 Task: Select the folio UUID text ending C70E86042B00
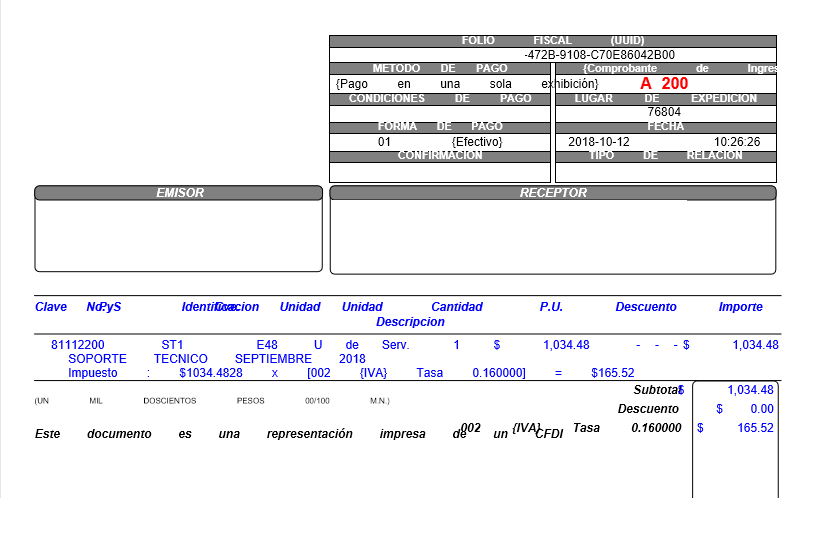click(x=599, y=55)
